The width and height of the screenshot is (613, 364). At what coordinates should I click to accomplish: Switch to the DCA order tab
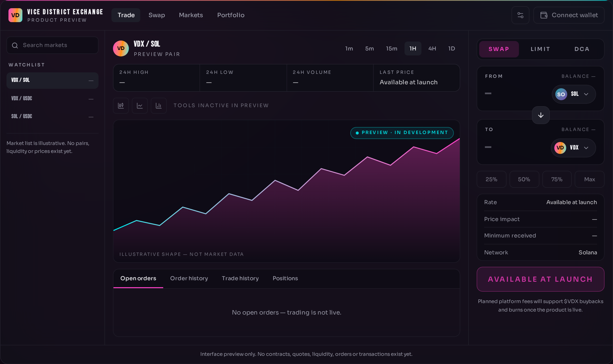click(582, 49)
